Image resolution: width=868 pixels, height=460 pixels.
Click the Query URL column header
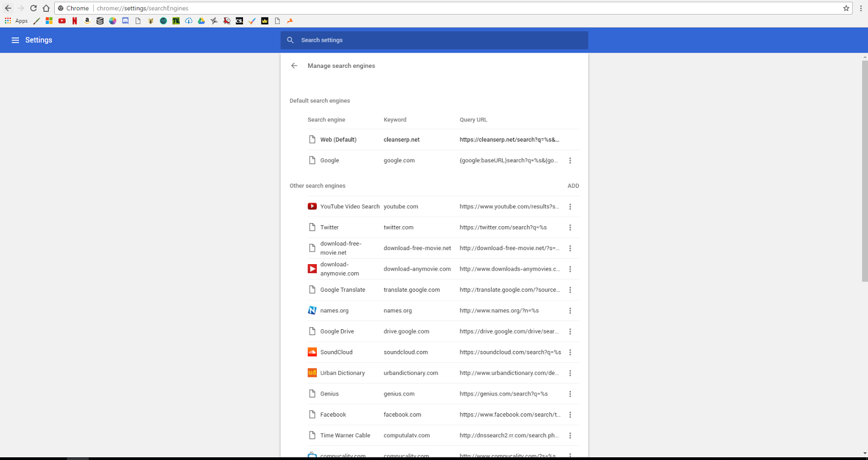coord(473,120)
